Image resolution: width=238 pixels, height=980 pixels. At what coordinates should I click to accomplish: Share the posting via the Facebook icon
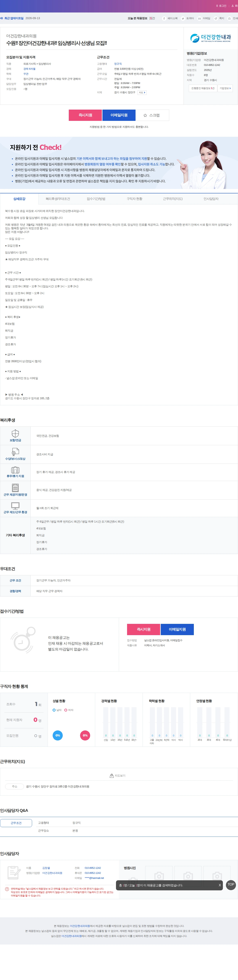click(x=164, y=18)
